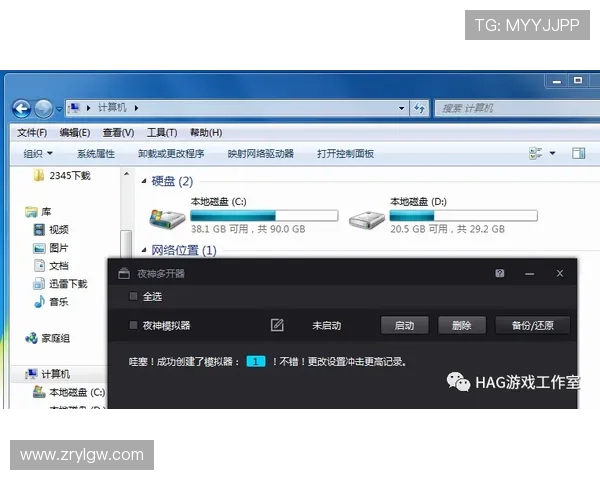Image resolution: width=600 pixels, height=480 pixels.
Task: Click 映射网络驱动器
Action: (261, 154)
